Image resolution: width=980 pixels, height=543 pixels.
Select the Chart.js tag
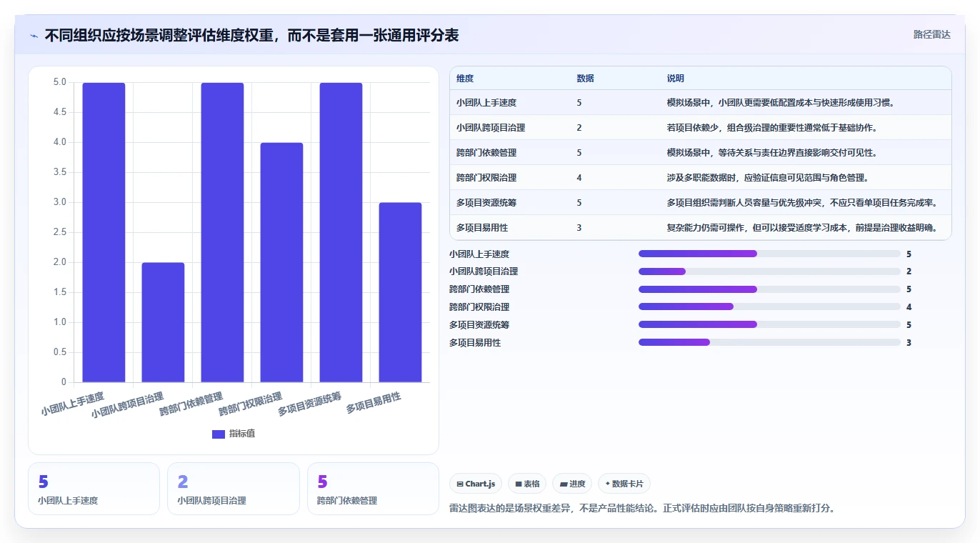click(x=476, y=484)
